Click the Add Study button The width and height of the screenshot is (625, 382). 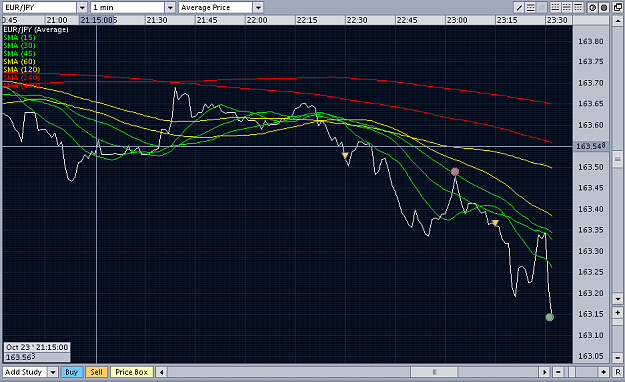tap(25, 372)
